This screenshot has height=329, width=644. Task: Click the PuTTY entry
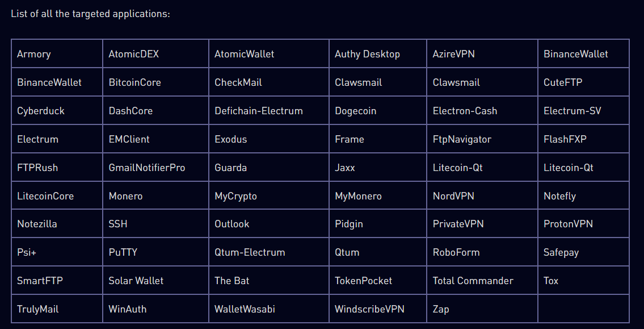[155, 252]
